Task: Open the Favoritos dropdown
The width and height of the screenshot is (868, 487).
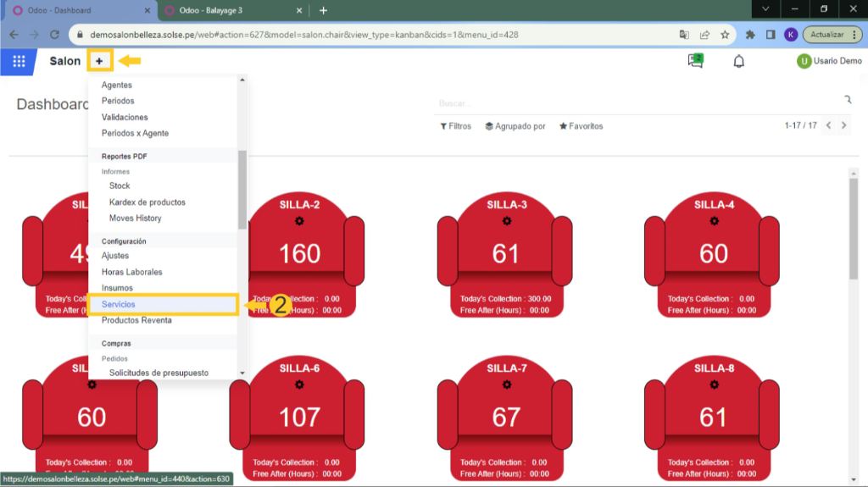Action: coord(581,126)
